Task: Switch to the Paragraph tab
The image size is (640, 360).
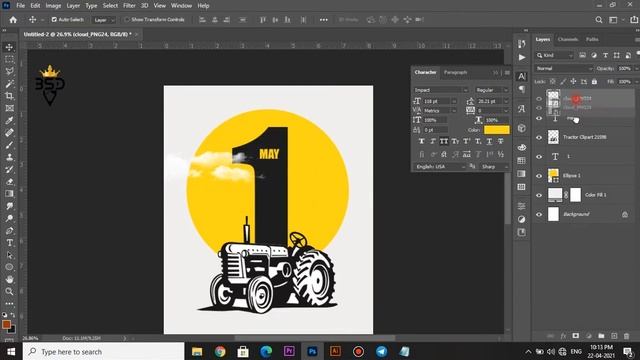Action: 455,72
